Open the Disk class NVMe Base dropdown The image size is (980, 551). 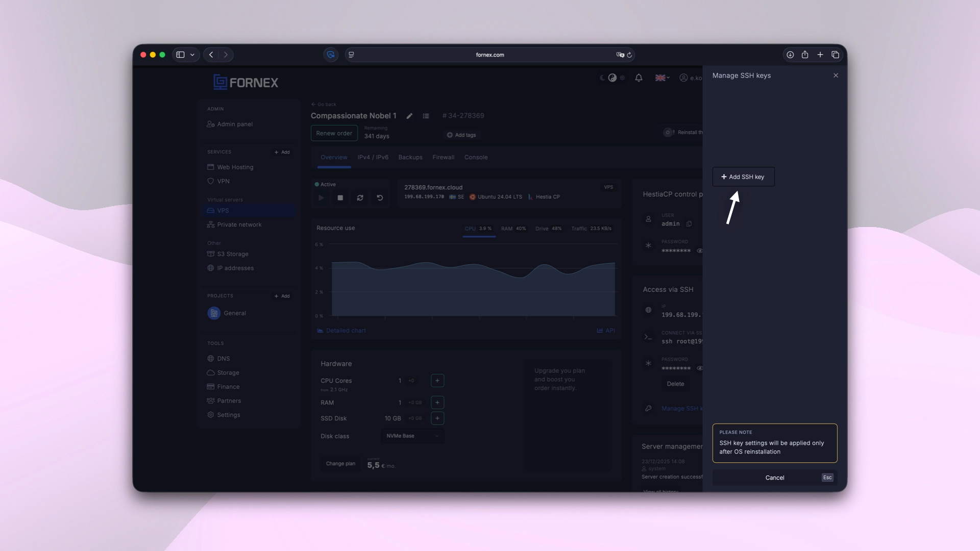click(x=412, y=436)
